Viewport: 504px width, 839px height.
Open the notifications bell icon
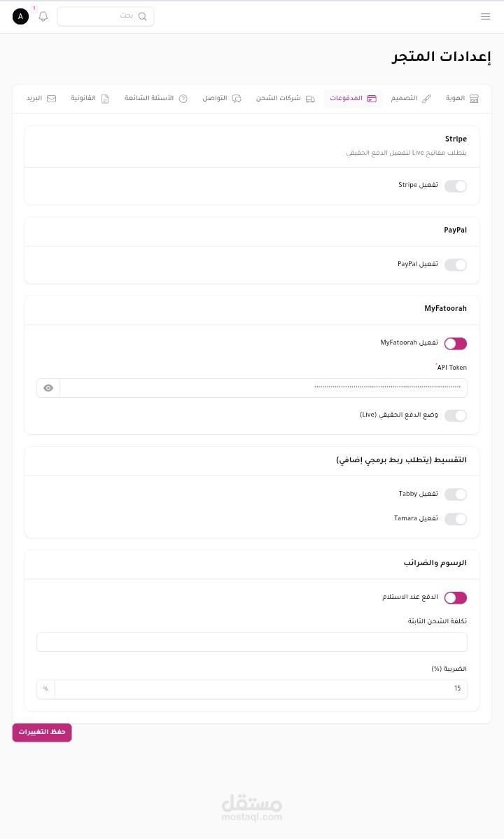[x=43, y=16]
